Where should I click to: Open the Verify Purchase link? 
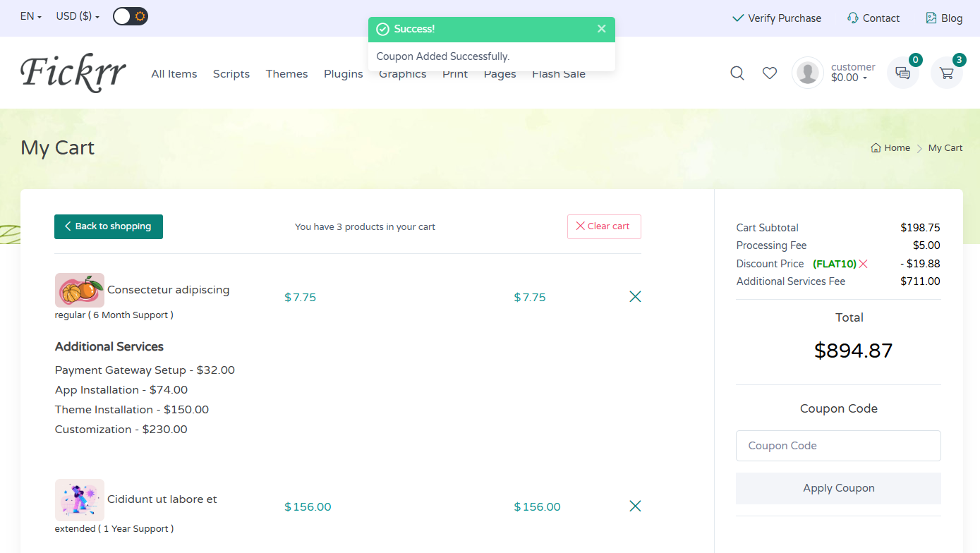(x=777, y=18)
